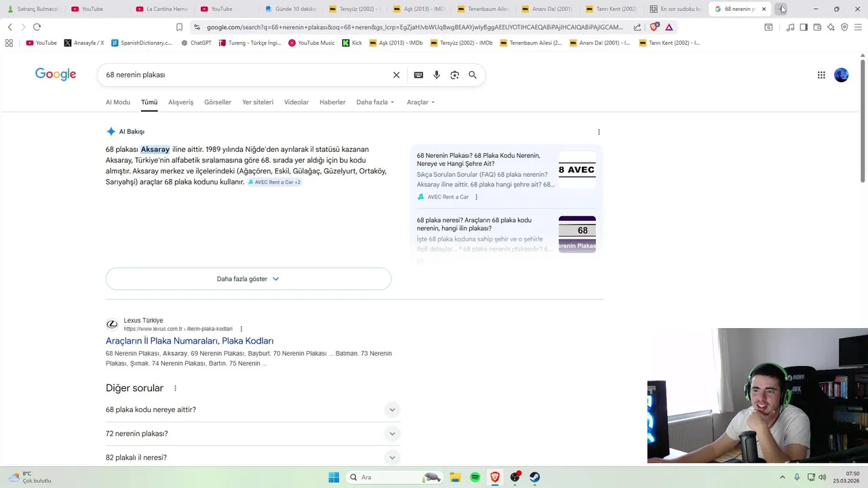Open the on-screen keyboard input tool
This screenshot has width=868, height=488.
418,75
